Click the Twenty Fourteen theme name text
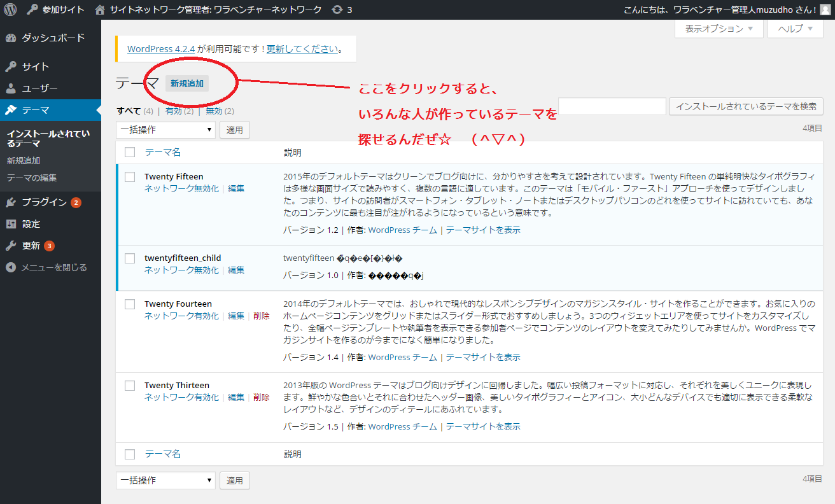The image size is (835, 504). point(178,304)
